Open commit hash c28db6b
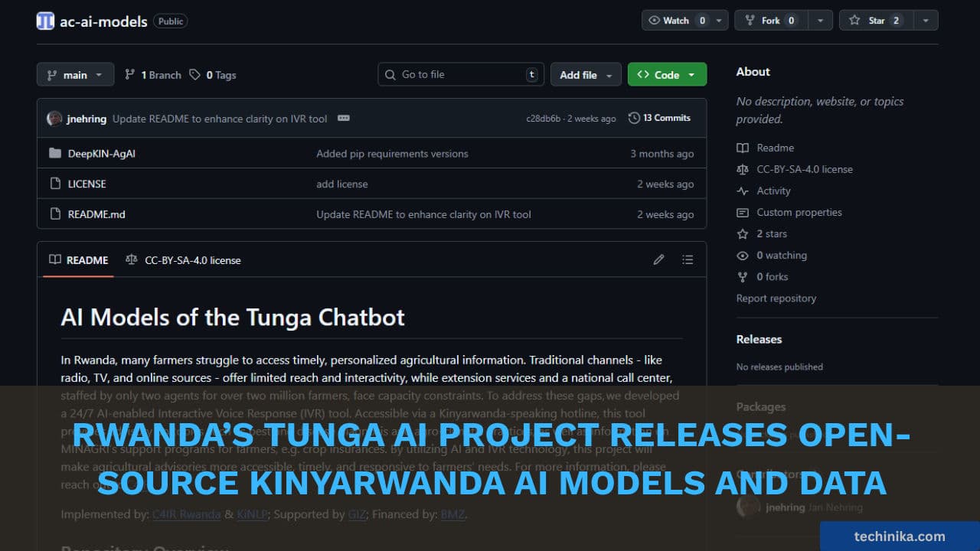 [x=543, y=119]
